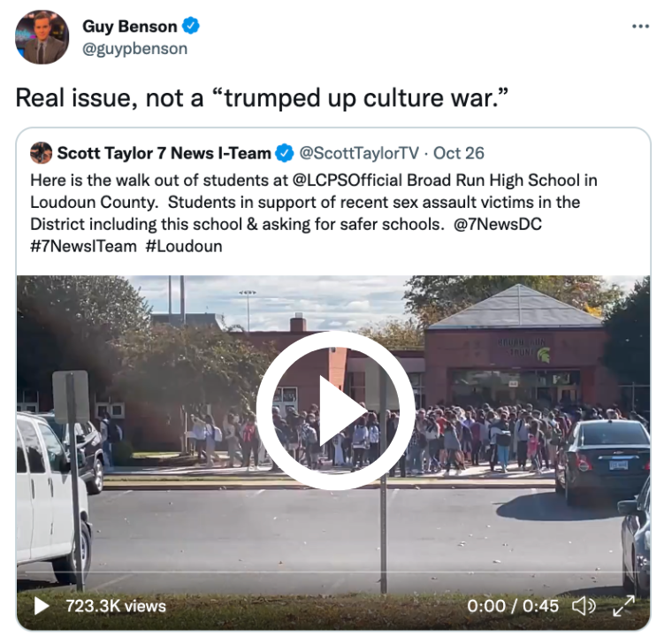This screenshot has width=672, height=637.
Task: Expand video to fullscreen
Action: tap(623, 606)
